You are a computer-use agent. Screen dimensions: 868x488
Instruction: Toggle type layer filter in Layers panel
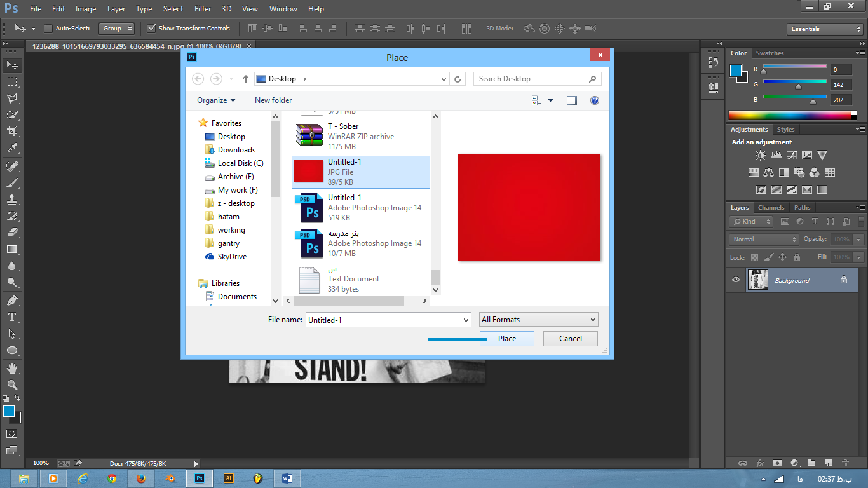pyautogui.click(x=815, y=222)
